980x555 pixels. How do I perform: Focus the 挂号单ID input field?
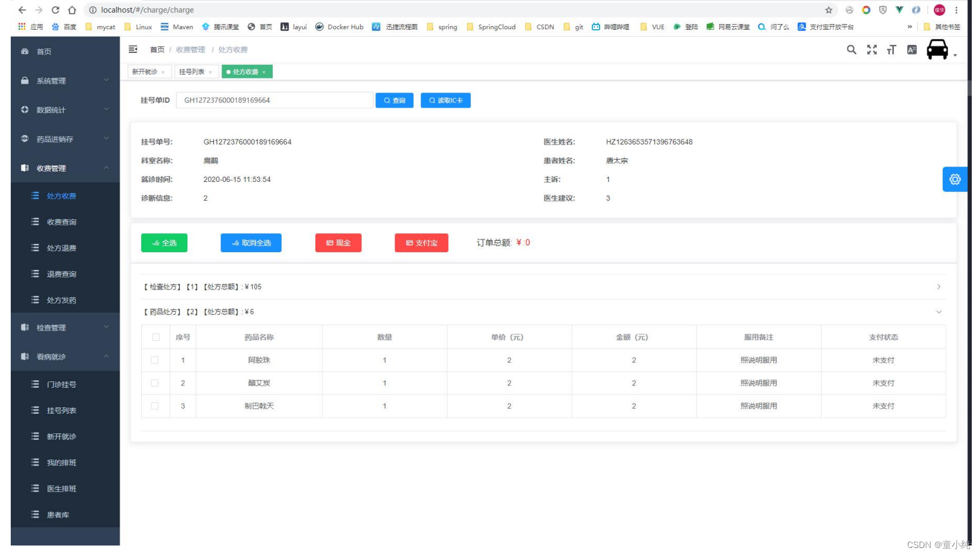coord(274,100)
